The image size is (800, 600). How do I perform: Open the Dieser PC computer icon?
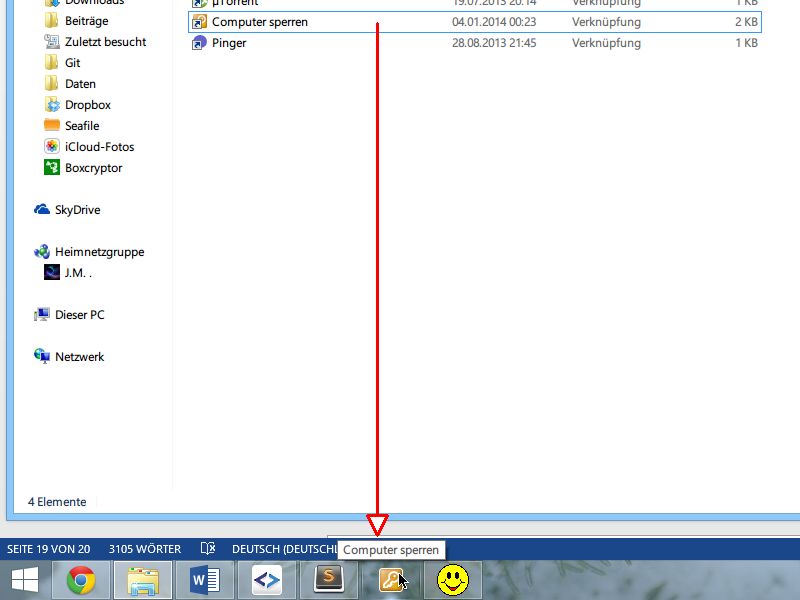42,314
